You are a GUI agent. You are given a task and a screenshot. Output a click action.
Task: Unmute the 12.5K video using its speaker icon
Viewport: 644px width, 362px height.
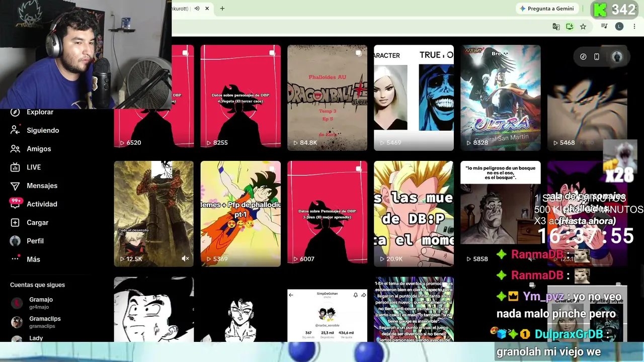click(x=185, y=258)
